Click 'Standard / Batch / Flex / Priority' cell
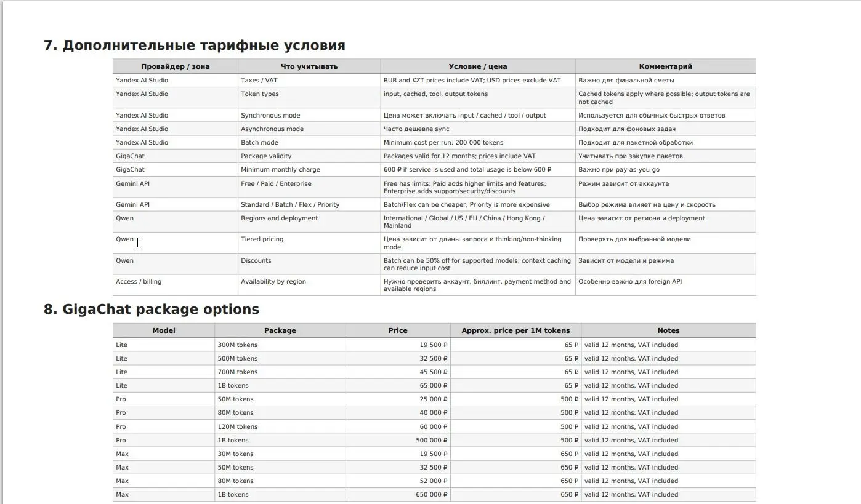Screen dimensions: 861x504 309,205
